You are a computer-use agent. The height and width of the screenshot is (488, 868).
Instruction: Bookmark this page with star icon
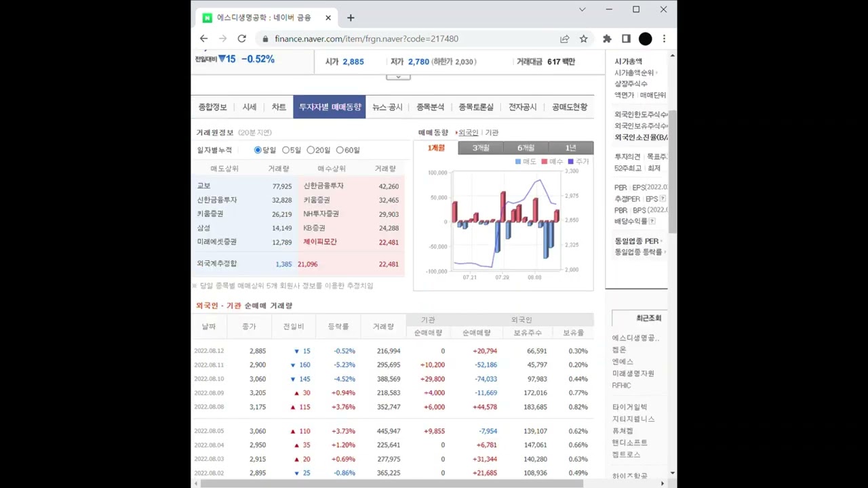click(x=583, y=39)
